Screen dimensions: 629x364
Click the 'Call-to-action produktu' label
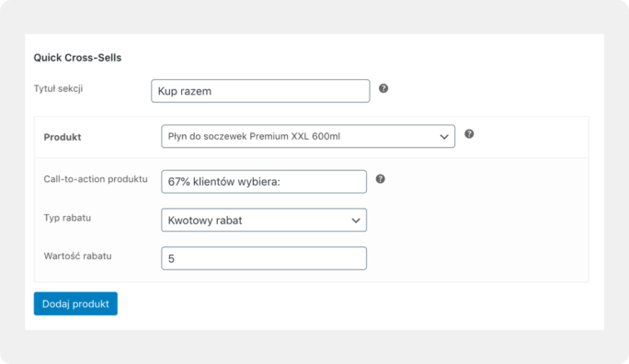pyautogui.click(x=96, y=179)
